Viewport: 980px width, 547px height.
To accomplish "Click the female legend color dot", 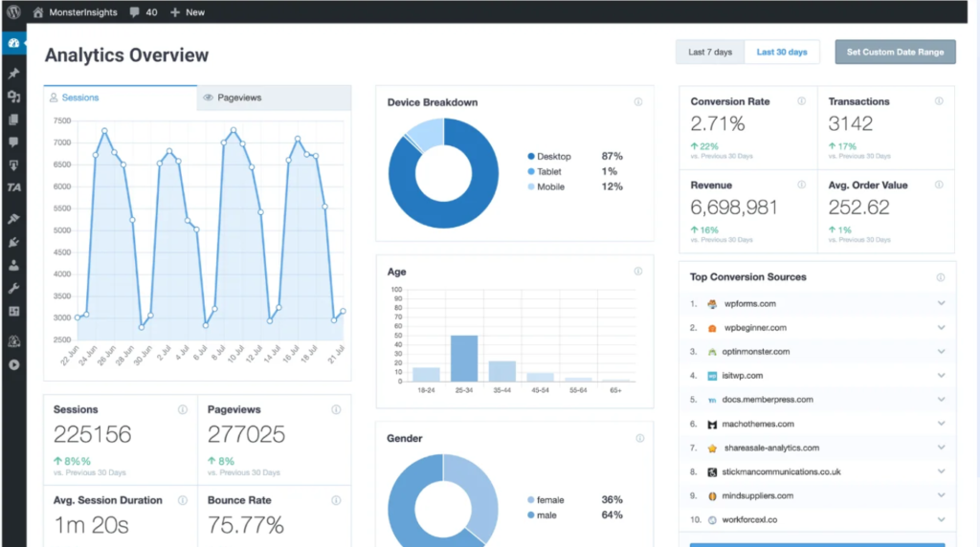I will (x=531, y=499).
